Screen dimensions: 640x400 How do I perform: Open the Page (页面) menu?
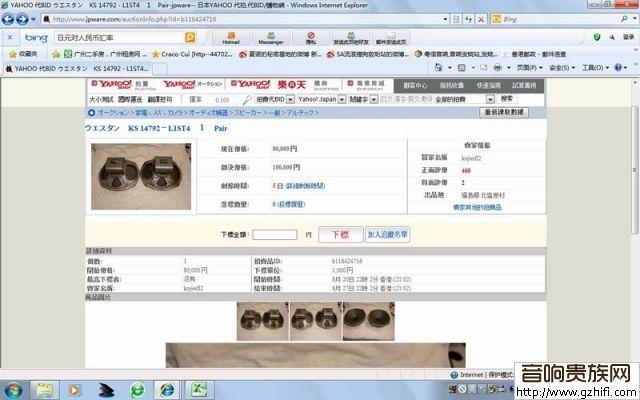tap(529, 67)
